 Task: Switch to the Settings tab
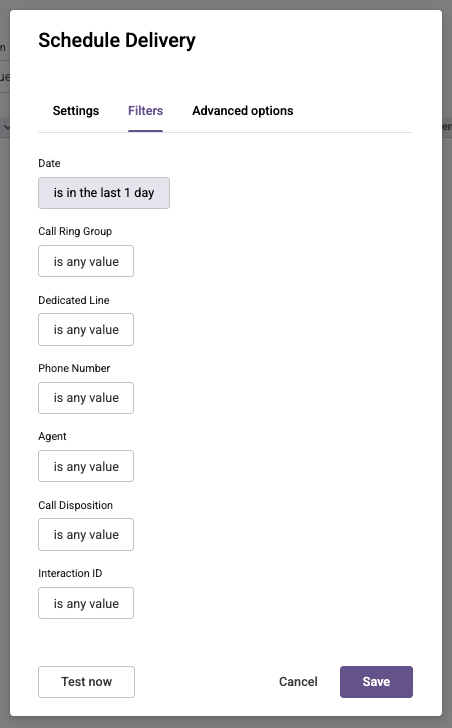[76, 110]
